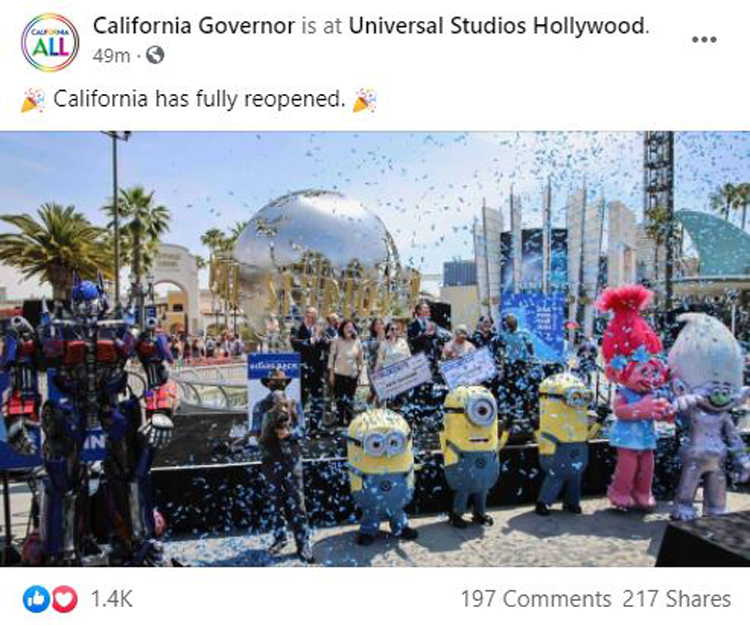Open the California Governor page link
This screenshot has width=750, height=625.
point(194,26)
